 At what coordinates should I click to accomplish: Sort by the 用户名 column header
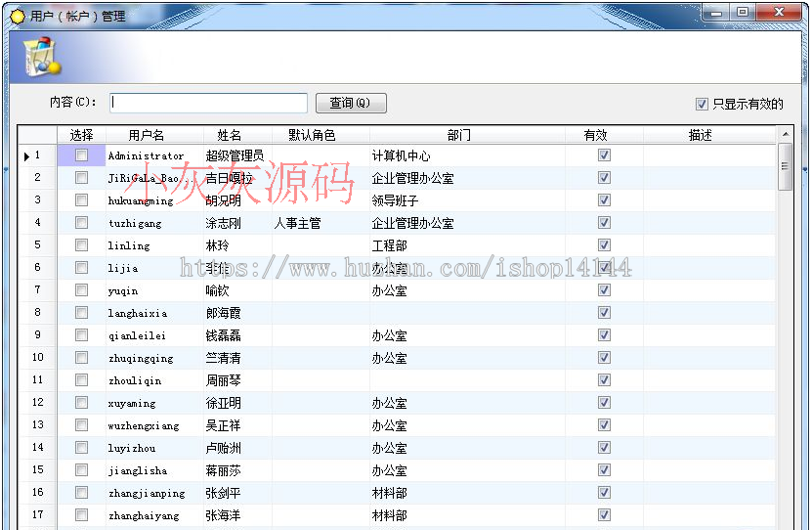154,135
